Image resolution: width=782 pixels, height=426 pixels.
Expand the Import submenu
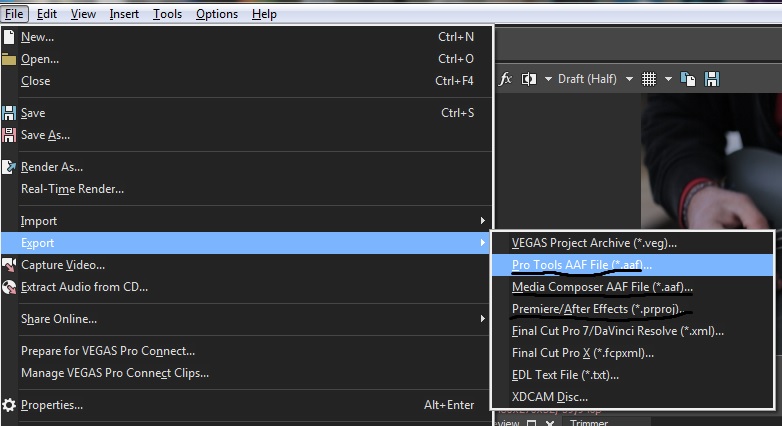point(247,220)
